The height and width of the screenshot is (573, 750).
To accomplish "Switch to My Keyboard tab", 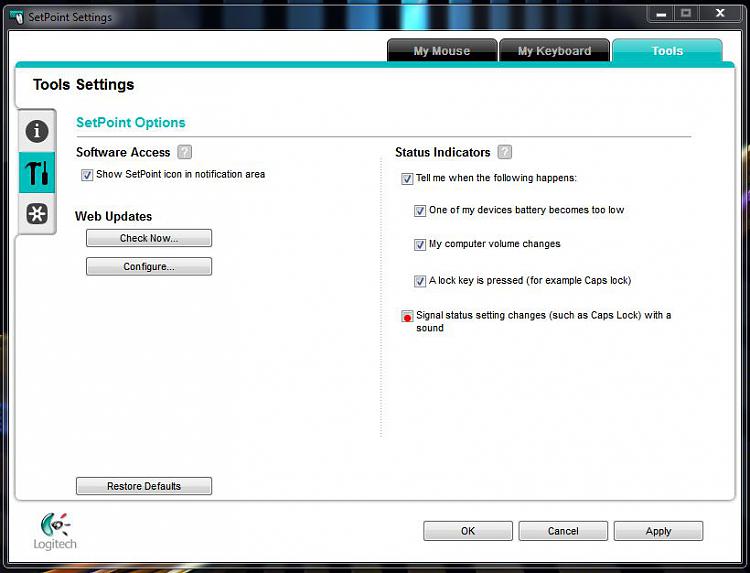I will click(554, 51).
